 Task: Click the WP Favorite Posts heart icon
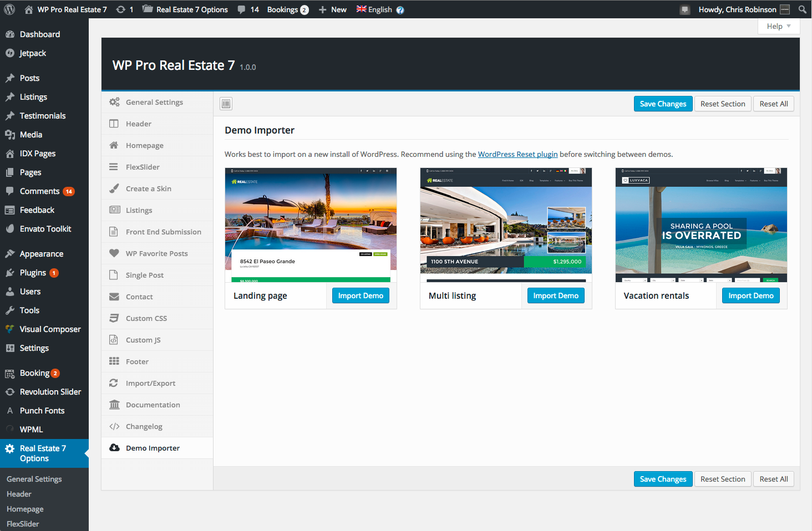point(114,253)
